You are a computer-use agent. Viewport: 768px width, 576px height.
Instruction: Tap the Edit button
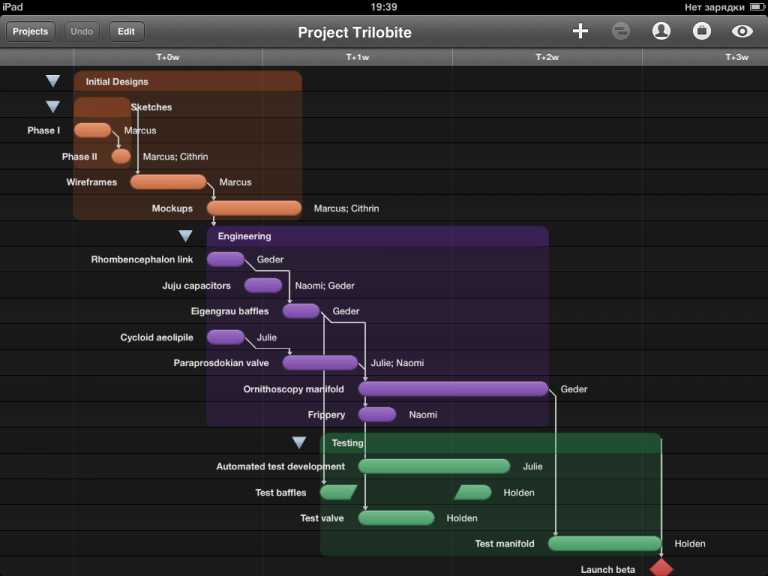[x=126, y=31]
